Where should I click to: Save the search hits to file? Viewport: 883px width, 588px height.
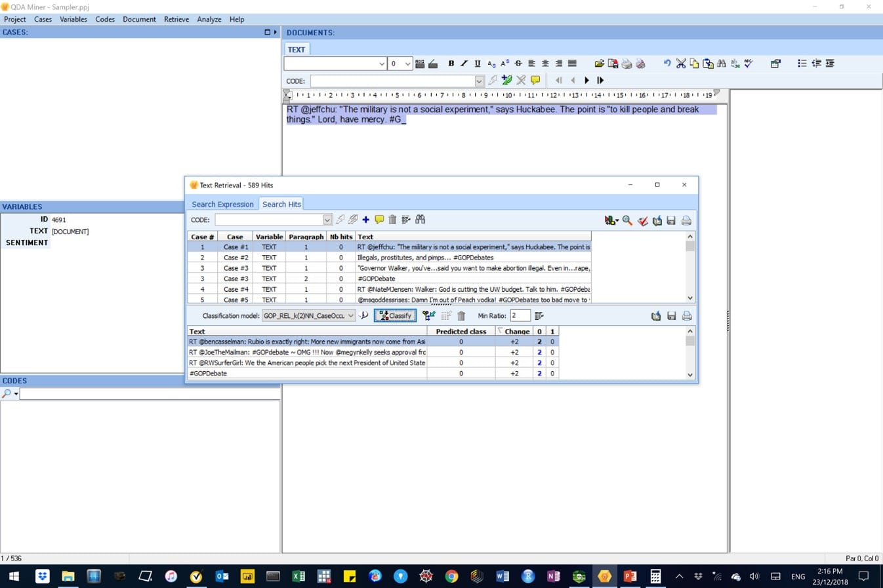coord(671,220)
